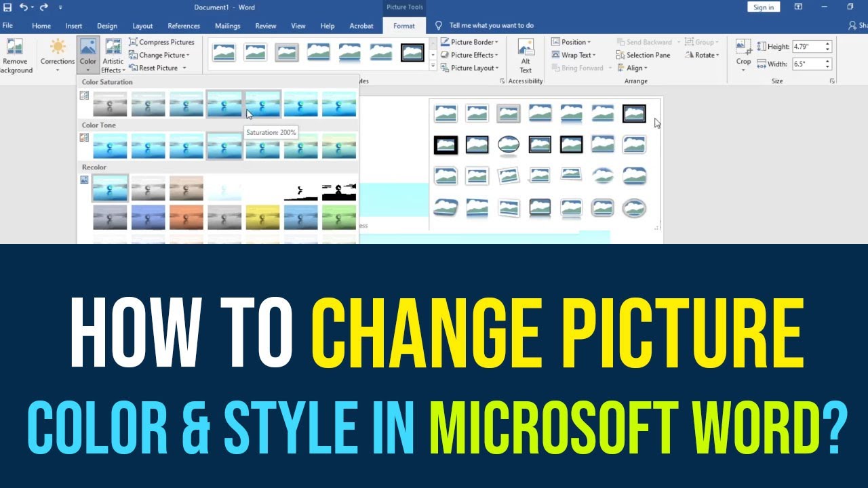Switch to the Insert tab
The height and width of the screenshot is (488, 868).
[x=74, y=26]
